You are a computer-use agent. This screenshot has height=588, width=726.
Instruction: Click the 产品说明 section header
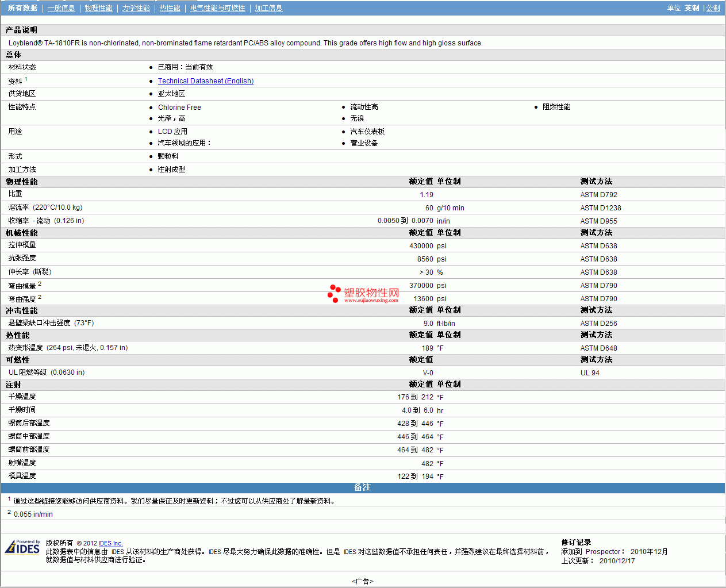[22, 30]
